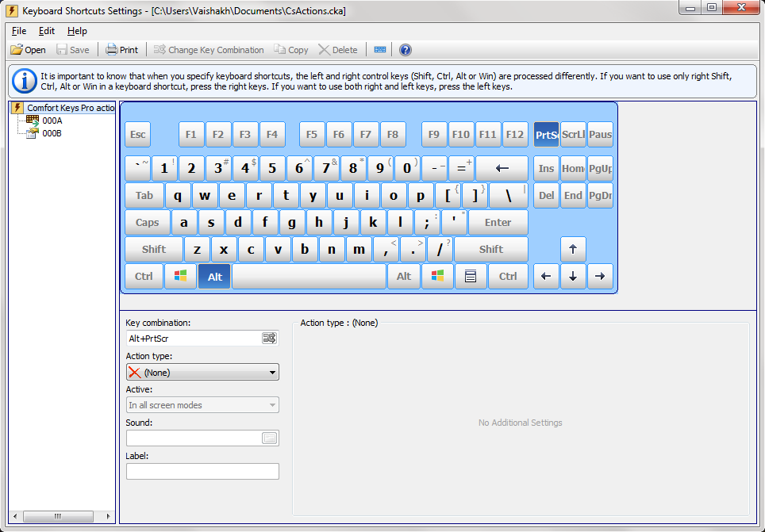
Task: Click the right Windows logo key
Action: click(437, 277)
